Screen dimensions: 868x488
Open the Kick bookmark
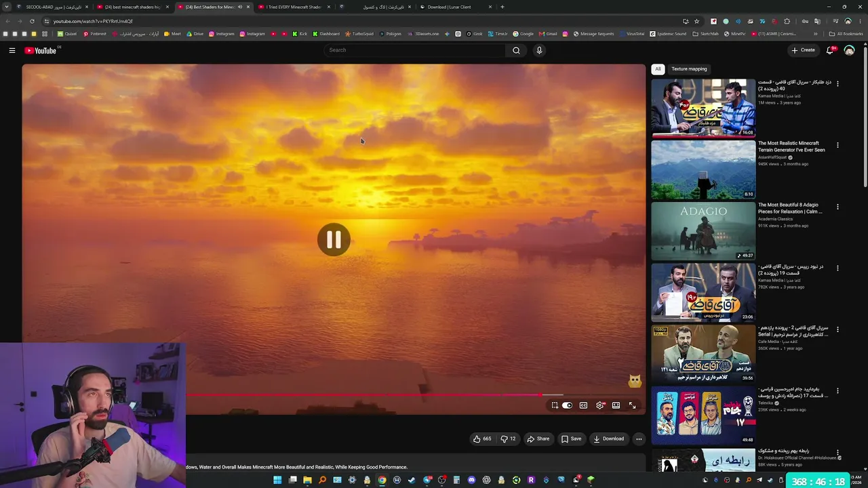[300, 34]
